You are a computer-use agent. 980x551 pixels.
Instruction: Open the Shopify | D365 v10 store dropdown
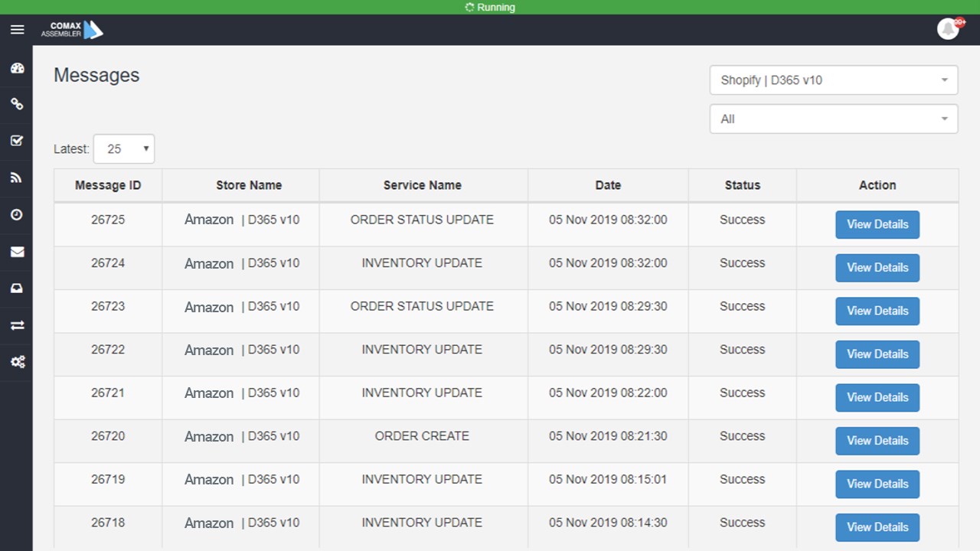(x=834, y=80)
